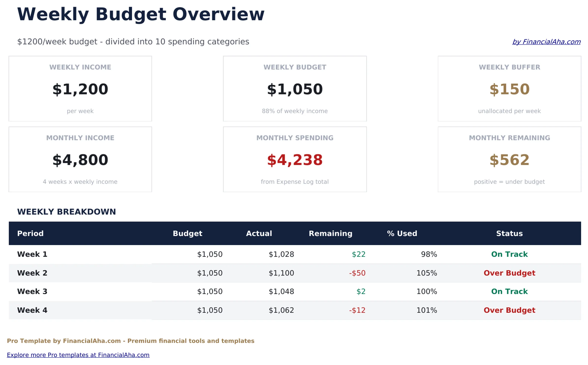
Task: Open the "by FinancialAha.com" link
Action: 546,42
